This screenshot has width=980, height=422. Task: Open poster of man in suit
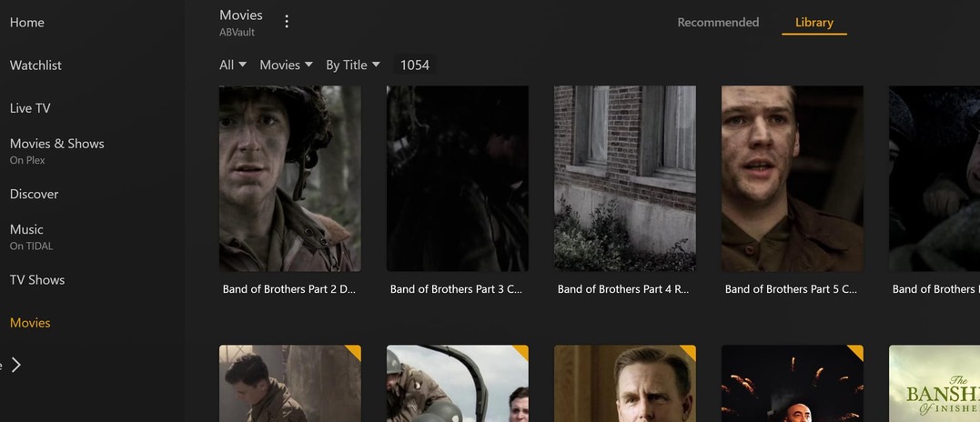pos(625,383)
